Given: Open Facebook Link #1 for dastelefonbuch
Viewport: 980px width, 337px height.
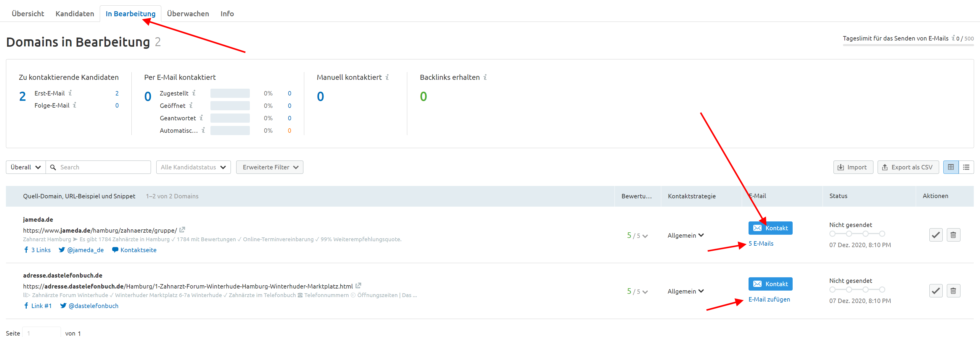Looking at the screenshot, I should tap(37, 305).
